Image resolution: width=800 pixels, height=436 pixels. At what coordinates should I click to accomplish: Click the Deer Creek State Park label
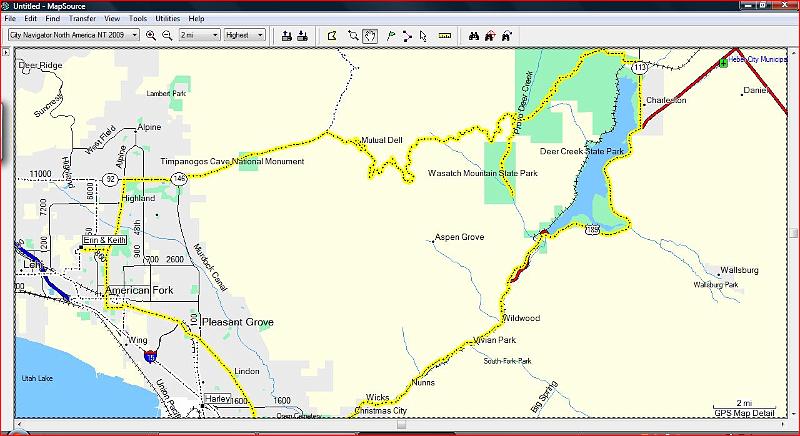pos(582,151)
